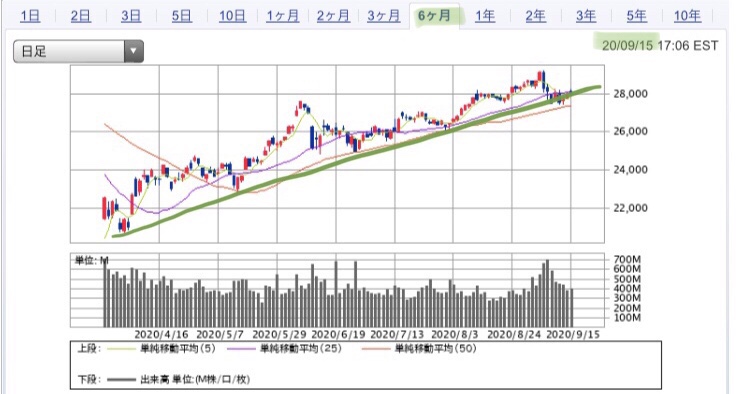Choose the 10日 range tab
The width and height of the screenshot is (740, 394).
tap(232, 16)
